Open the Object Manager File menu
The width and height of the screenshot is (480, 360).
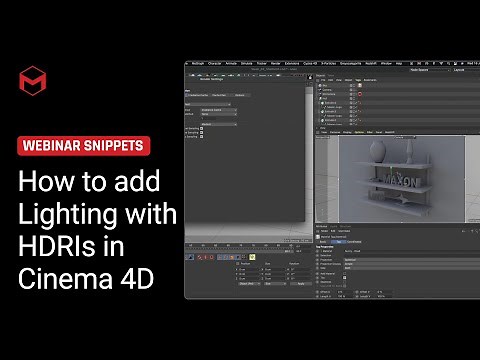click(323, 80)
